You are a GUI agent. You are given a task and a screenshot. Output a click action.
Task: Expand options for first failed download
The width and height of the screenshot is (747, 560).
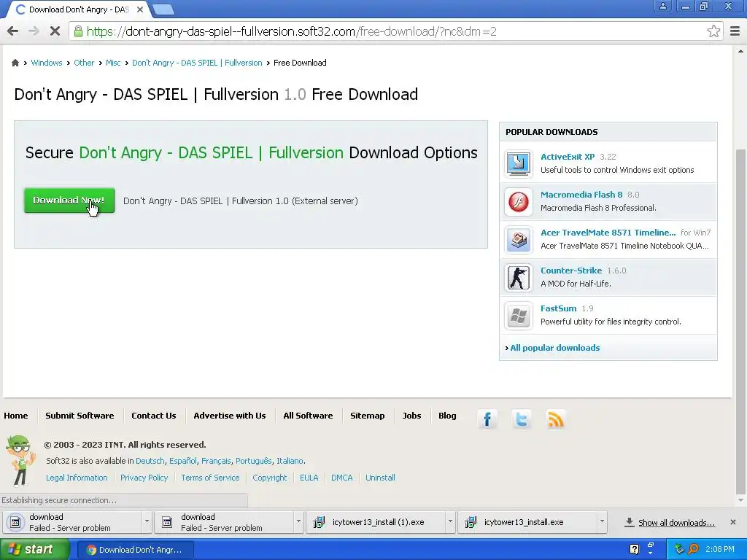pos(147,522)
